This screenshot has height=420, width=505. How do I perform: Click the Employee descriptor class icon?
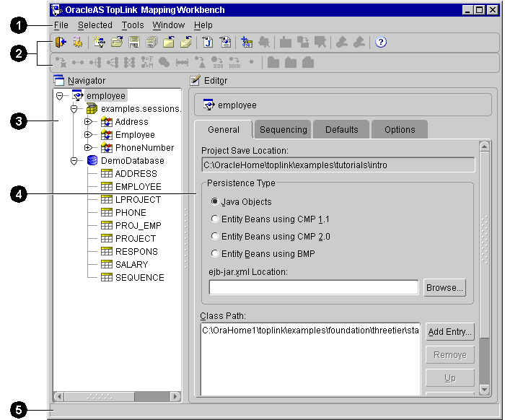pyautogui.click(x=106, y=135)
